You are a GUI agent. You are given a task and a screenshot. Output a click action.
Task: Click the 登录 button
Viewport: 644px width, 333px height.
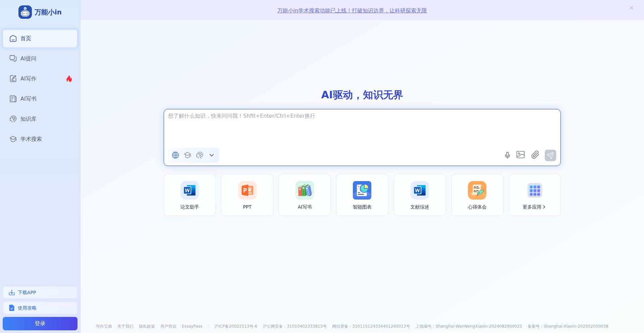(40, 323)
